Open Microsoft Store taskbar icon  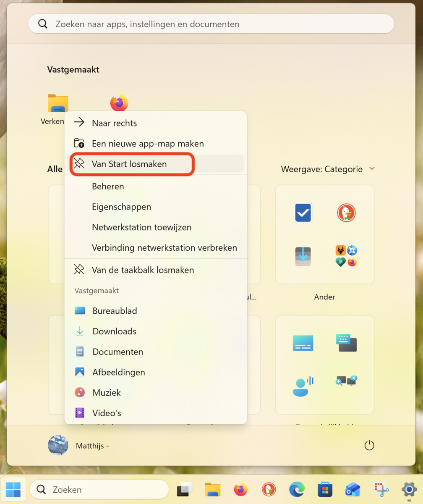click(325, 489)
